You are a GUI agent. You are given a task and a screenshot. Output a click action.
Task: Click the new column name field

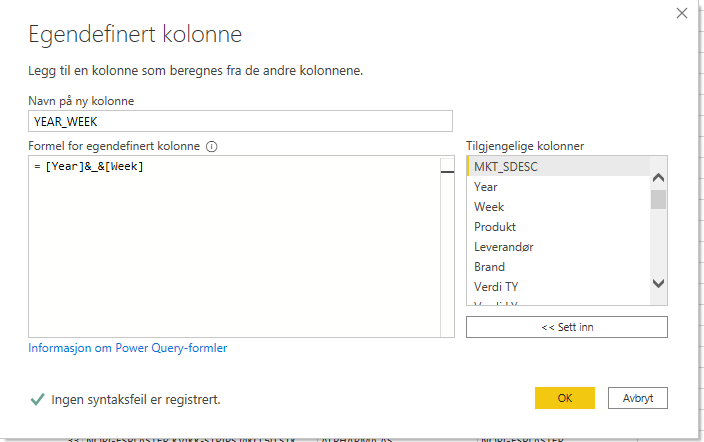pos(240,120)
